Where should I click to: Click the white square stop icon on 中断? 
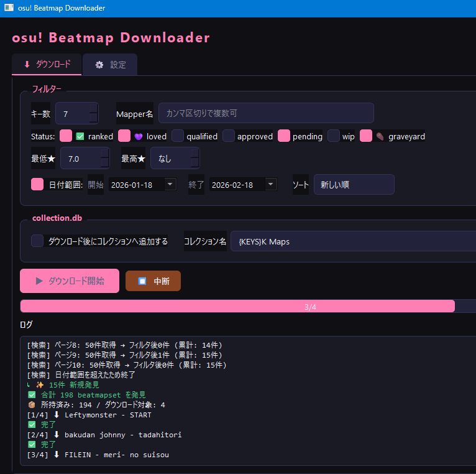coord(142,281)
